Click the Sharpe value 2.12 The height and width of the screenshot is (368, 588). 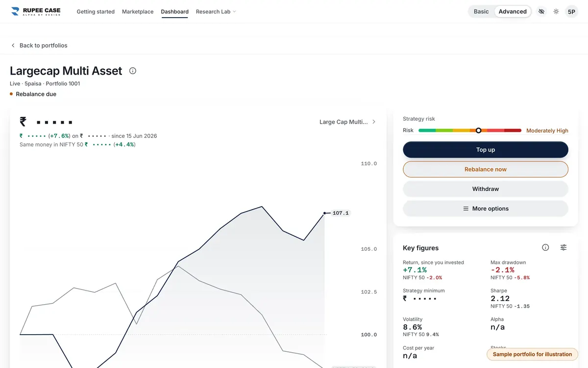(500, 298)
